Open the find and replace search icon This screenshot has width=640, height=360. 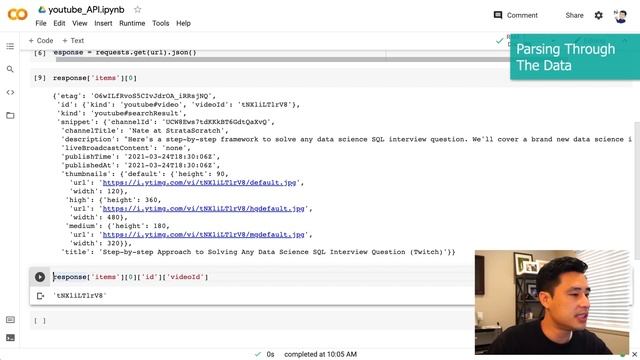click(10, 69)
